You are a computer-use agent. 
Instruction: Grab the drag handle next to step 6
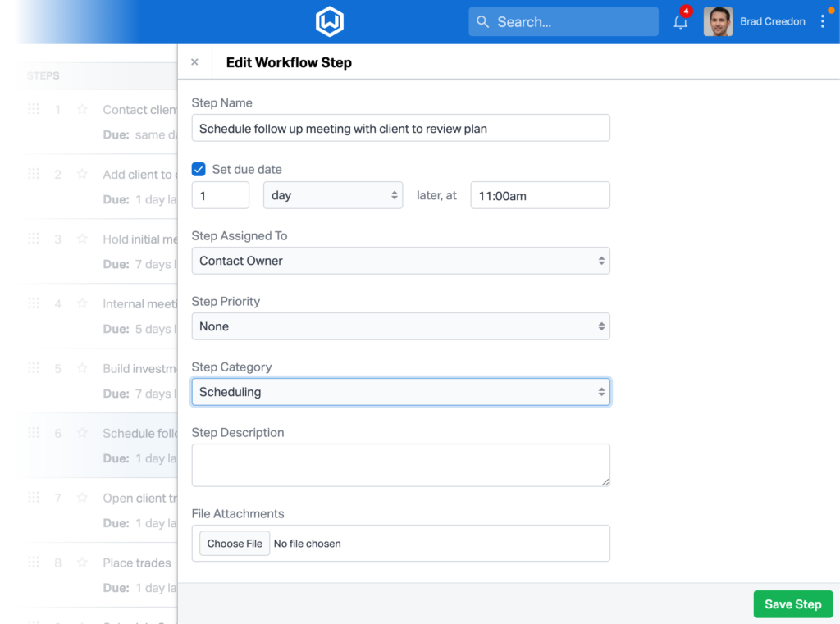pyautogui.click(x=34, y=433)
